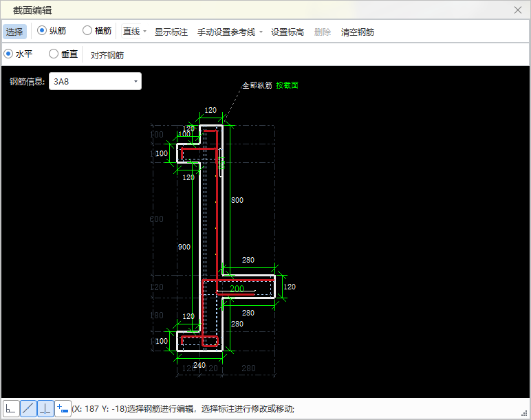Expand the 钢筋信息 3A8 combo box
The width and height of the screenshot is (531, 420).
click(x=136, y=81)
